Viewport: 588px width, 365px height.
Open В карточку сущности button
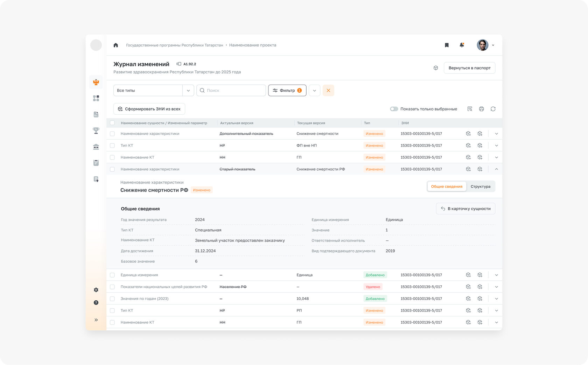(465, 209)
